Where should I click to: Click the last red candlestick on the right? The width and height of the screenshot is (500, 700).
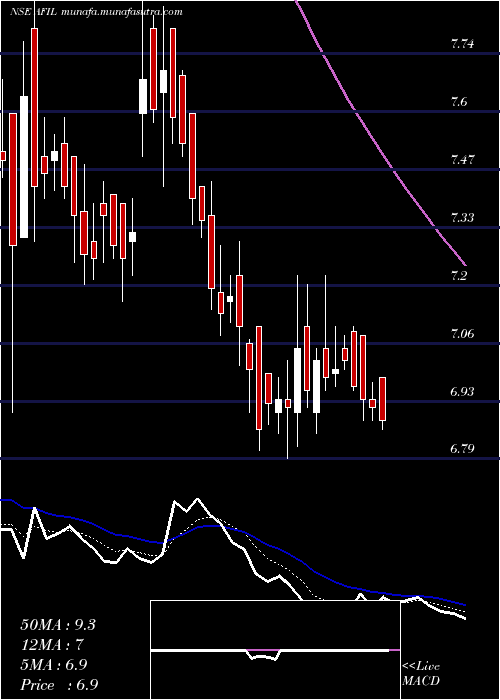coord(383,399)
